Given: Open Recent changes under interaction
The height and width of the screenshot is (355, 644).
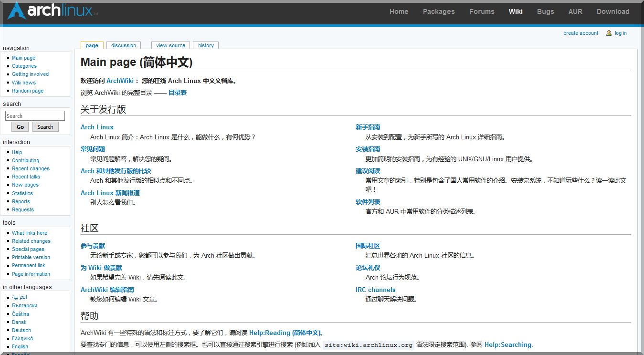Looking at the screenshot, I should tap(31, 168).
